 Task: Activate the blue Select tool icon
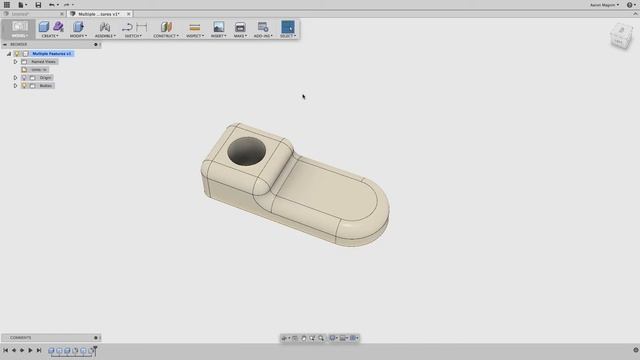[x=288, y=27]
